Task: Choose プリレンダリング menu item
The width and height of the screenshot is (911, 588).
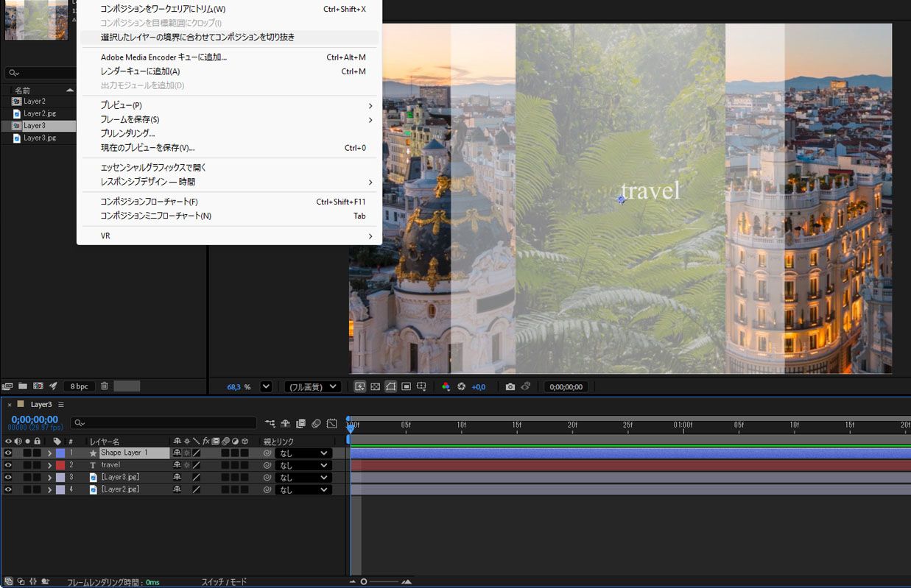Action: tap(230, 133)
